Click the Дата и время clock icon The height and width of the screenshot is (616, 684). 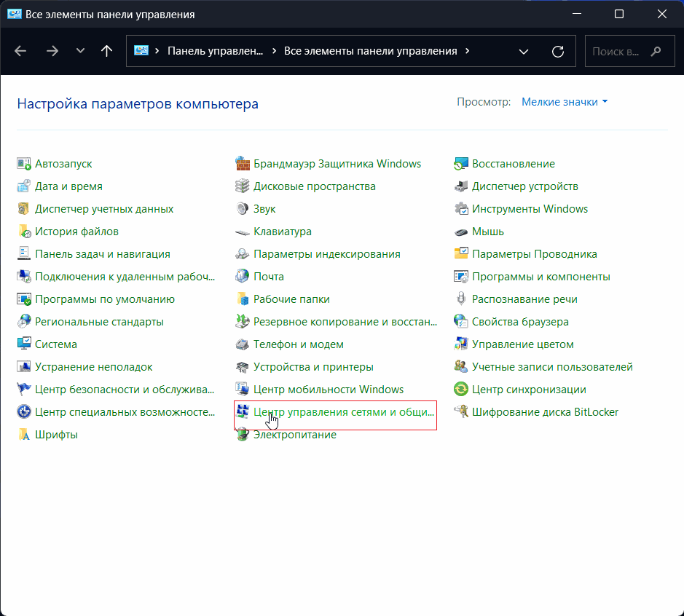24,186
